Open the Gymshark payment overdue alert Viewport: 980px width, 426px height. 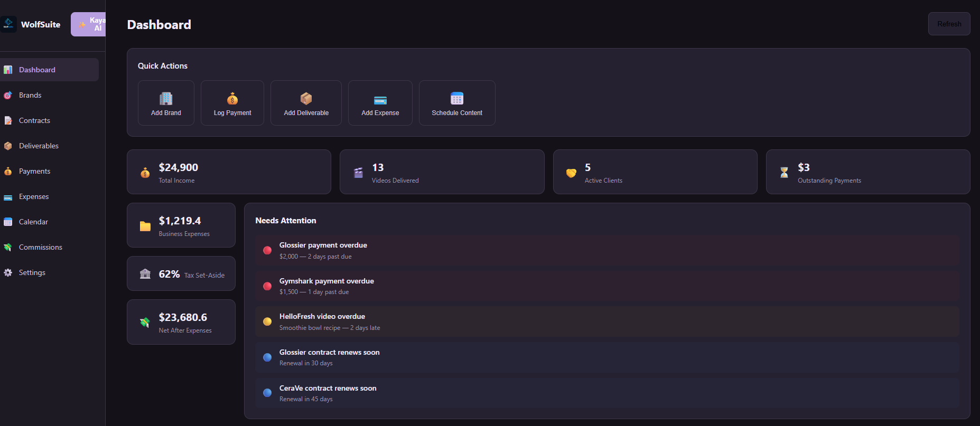coord(607,286)
